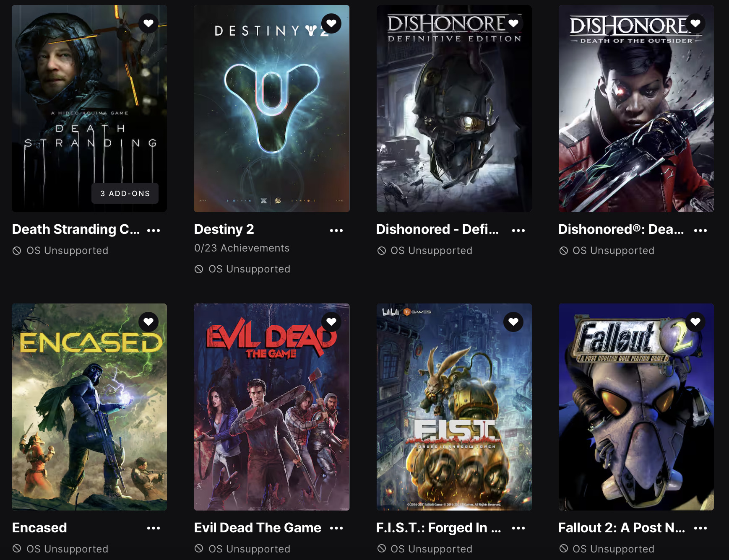The width and height of the screenshot is (729, 560).
Task: Open Destiny 2 cover art thumbnail
Action: (x=271, y=109)
